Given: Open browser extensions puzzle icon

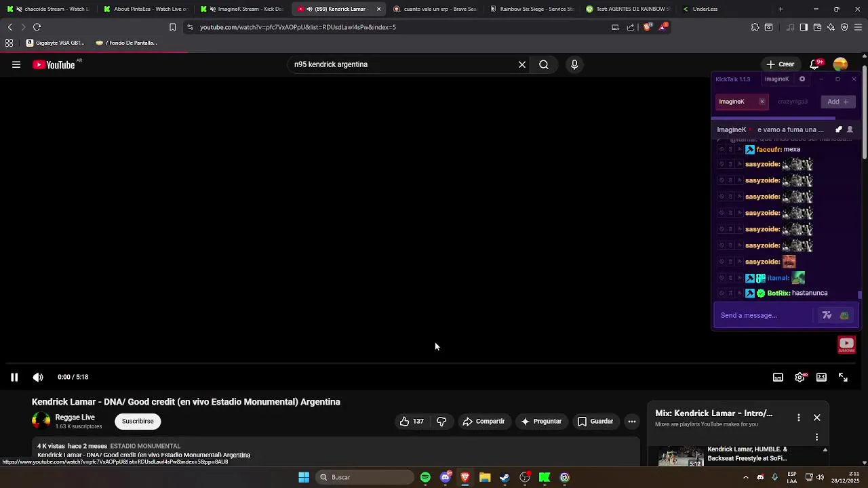Looking at the screenshot, I should pos(755,27).
